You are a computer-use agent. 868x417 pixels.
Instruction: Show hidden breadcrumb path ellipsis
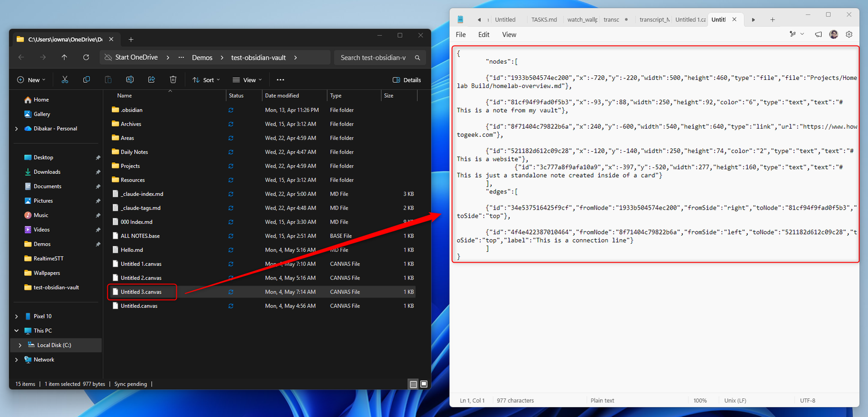pyautogui.click(x=182, y=57)
